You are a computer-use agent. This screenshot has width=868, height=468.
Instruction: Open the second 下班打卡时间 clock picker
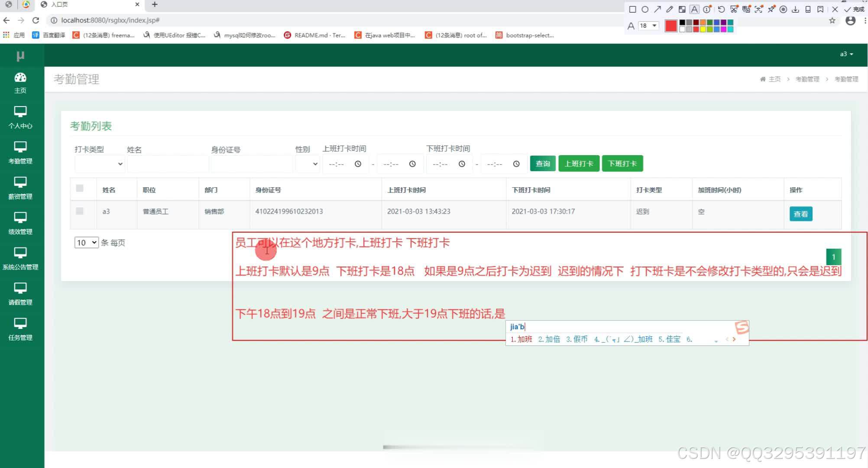(x=516, y=164)
